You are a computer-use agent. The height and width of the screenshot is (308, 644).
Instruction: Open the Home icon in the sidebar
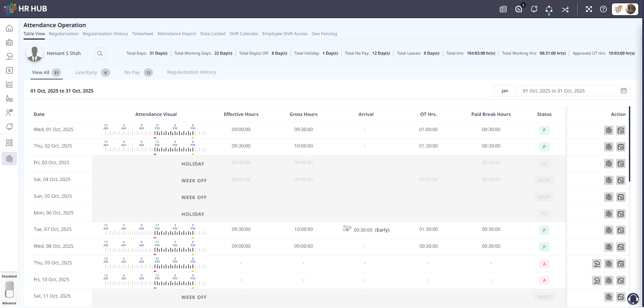[x=9, y=28]
